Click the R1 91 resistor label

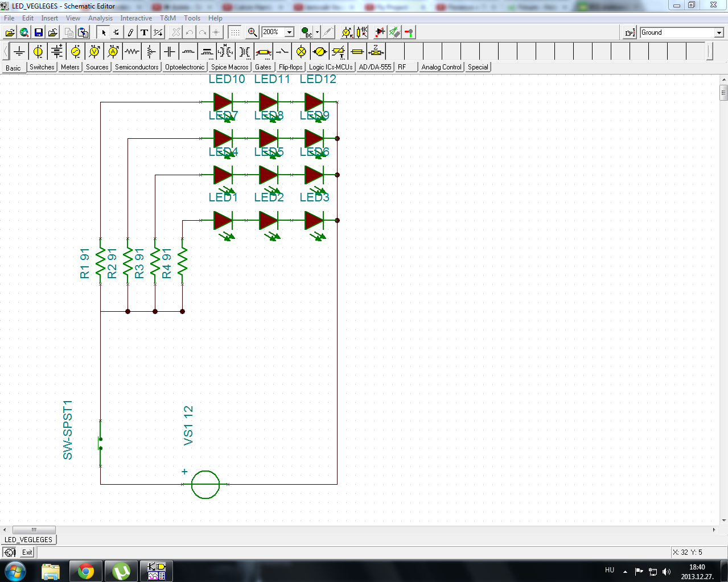point(85,263)
